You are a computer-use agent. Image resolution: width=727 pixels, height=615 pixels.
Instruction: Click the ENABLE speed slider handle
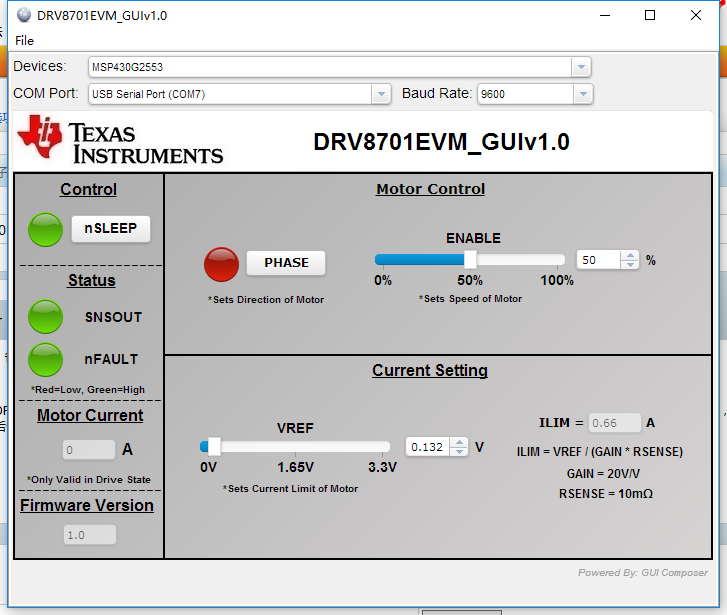pyautogui.click(x=470, y=260)
